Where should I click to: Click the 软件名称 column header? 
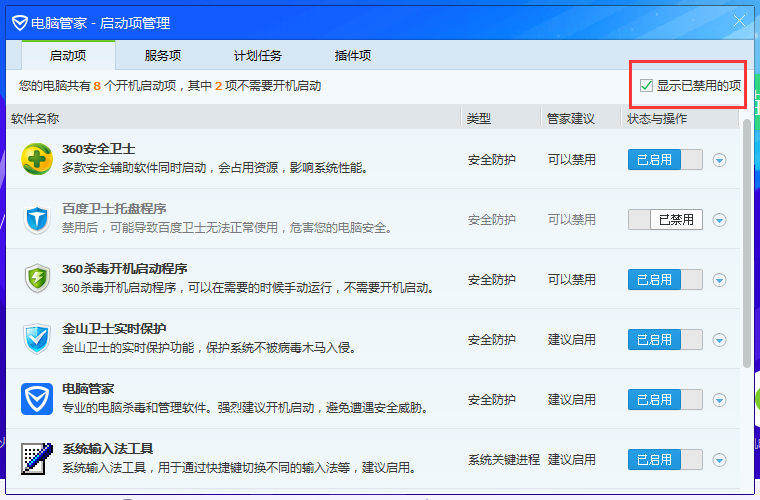[x=35, y=119]
